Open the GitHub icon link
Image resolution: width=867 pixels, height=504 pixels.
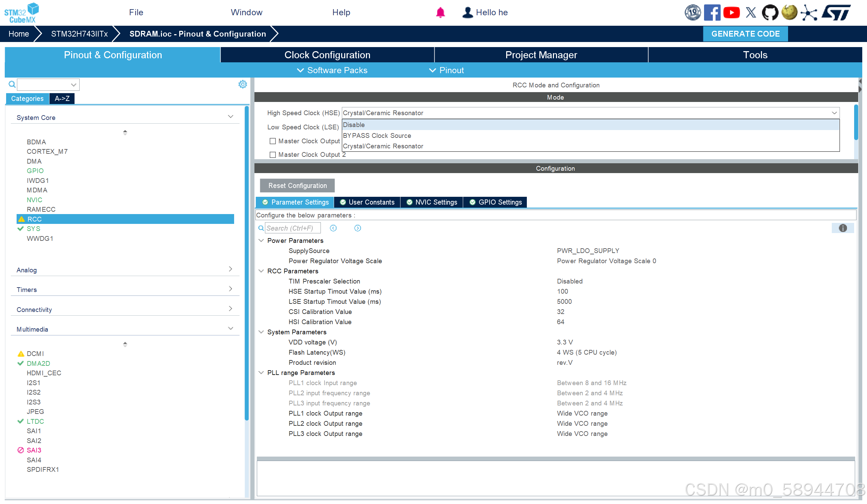769,13
